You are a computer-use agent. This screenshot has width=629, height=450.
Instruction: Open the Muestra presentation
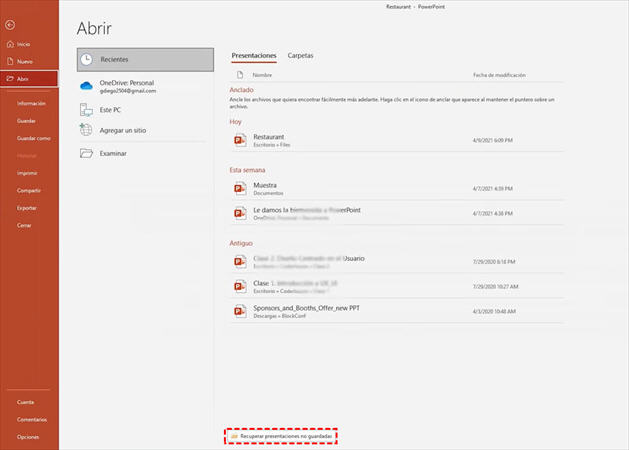396,189
